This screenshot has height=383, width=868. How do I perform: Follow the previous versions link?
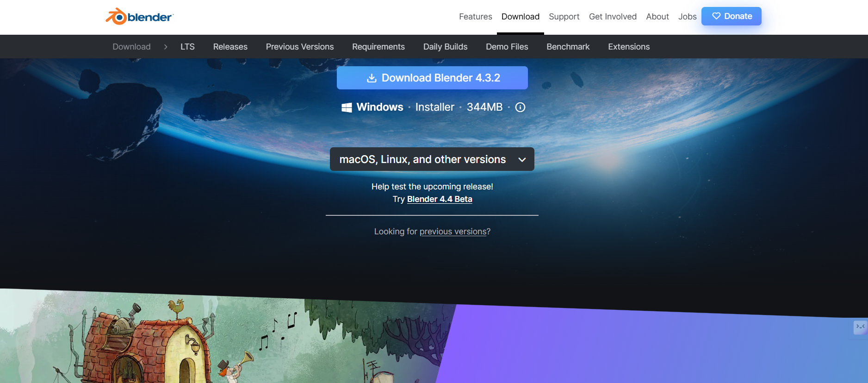(x=453, y=232)
